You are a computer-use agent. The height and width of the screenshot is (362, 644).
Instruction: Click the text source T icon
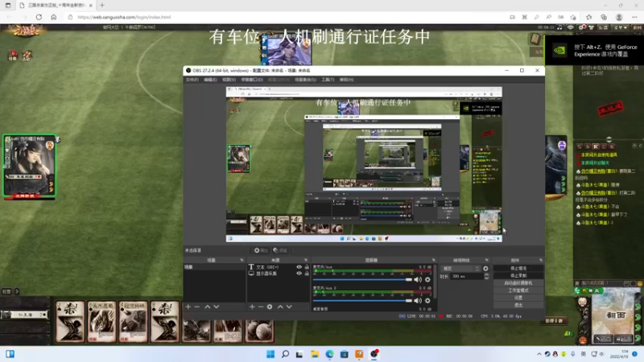pos(251,267)
